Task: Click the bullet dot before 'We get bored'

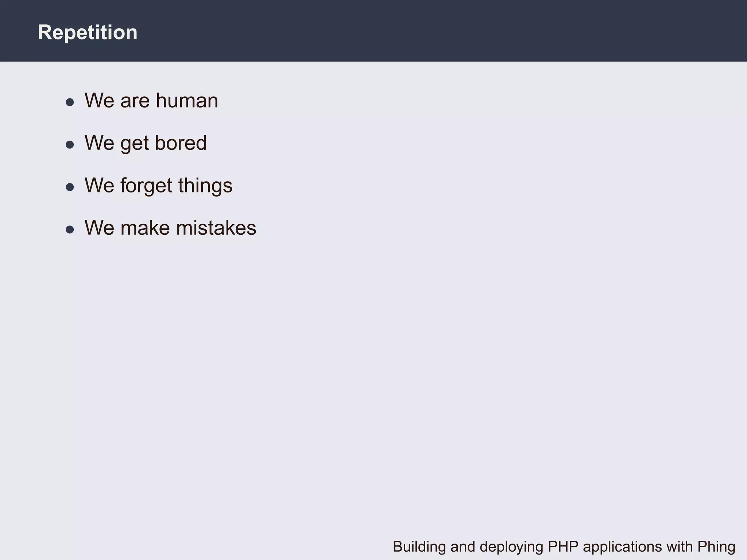Action: (70, 145)
